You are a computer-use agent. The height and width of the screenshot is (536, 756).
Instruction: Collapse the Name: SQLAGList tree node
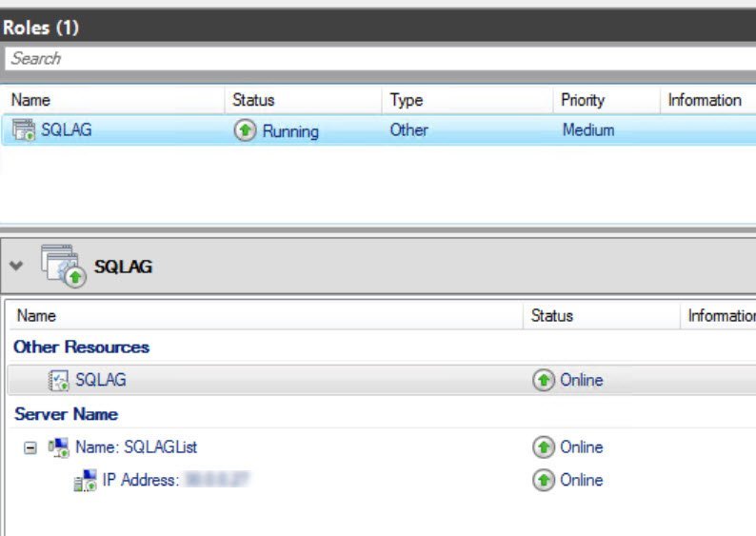30,447
